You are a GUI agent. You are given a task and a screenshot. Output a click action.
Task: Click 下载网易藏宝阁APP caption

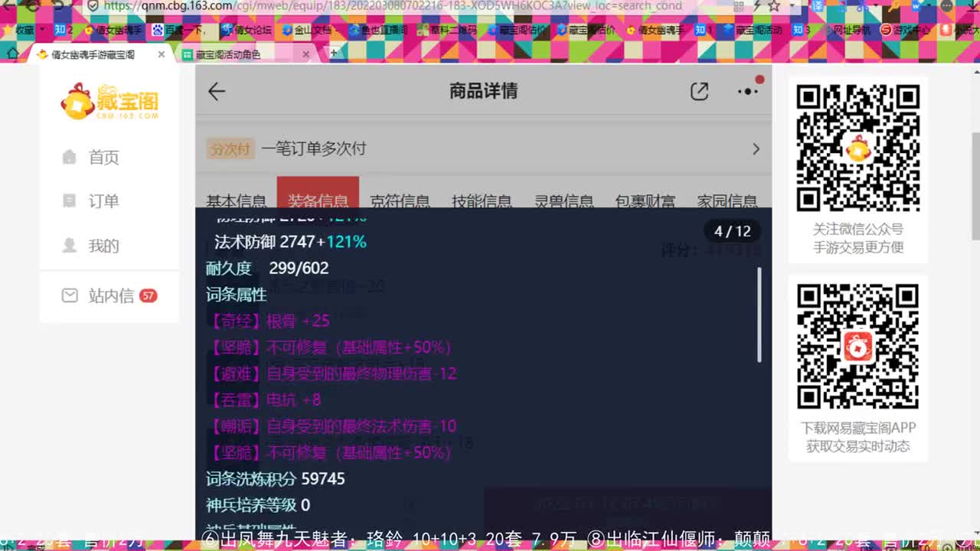[857, 428]
